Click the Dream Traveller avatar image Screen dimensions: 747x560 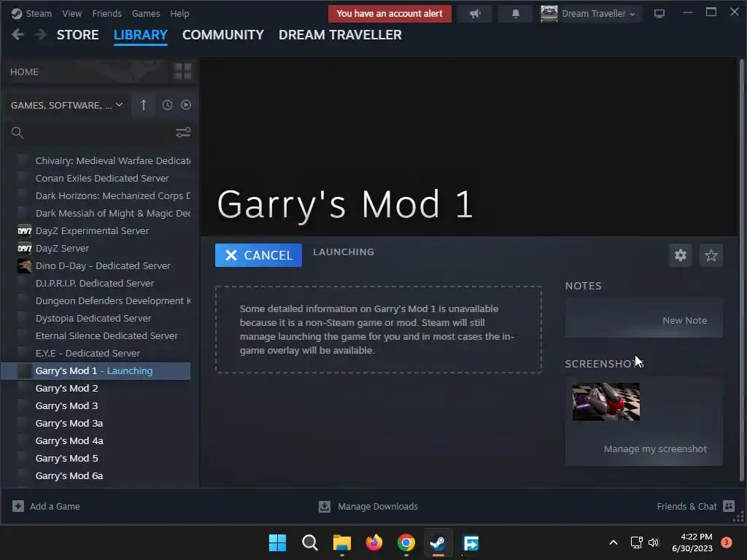point(549,14)
